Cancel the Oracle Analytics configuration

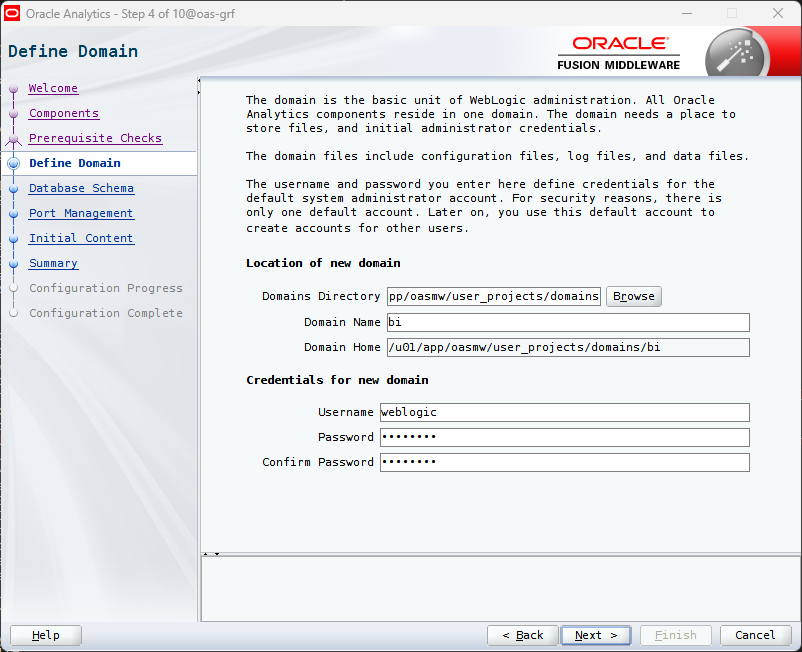coord(755,635)
